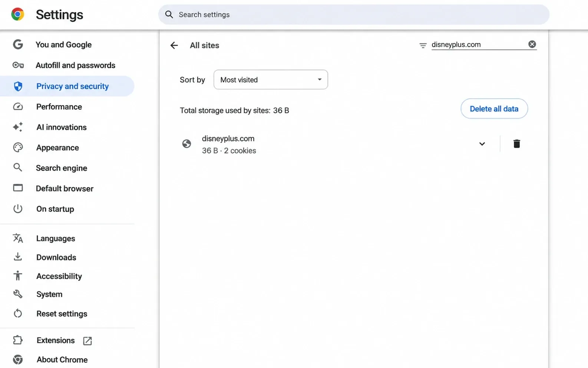Click the external link icon beside Extensions

[x=87, y=341]
